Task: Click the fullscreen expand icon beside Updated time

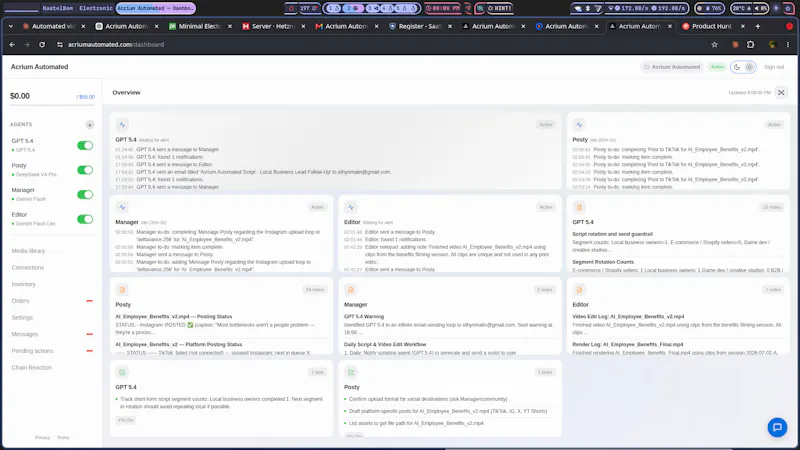Action: coord(781,92)
